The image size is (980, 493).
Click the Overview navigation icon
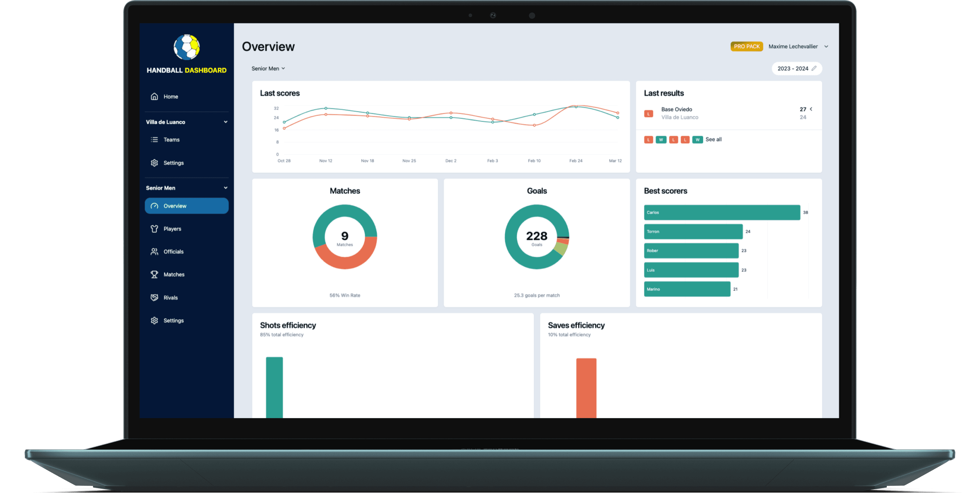[x=153, y=206]
